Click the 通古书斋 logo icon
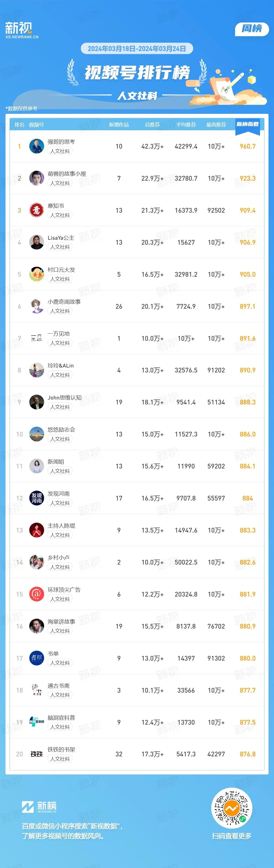 pyautogui.click(x=36, y=690)
